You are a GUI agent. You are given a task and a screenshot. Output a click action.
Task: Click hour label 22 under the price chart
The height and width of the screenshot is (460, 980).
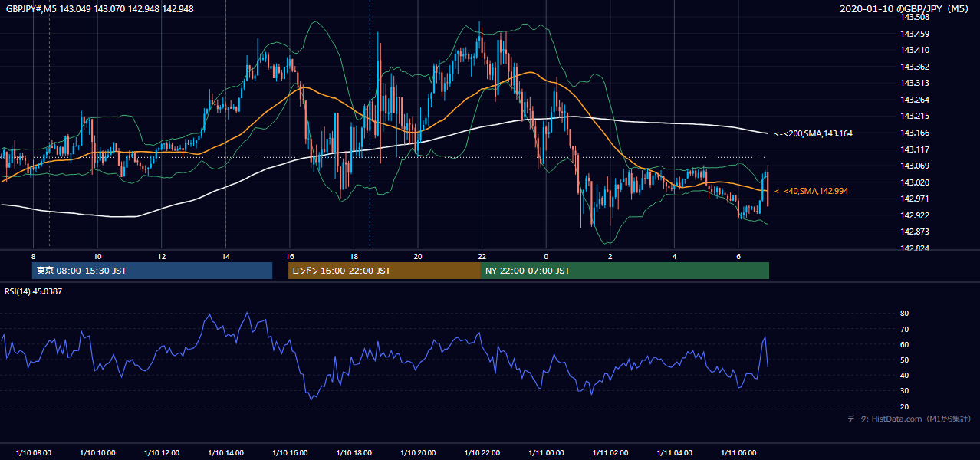482,256
